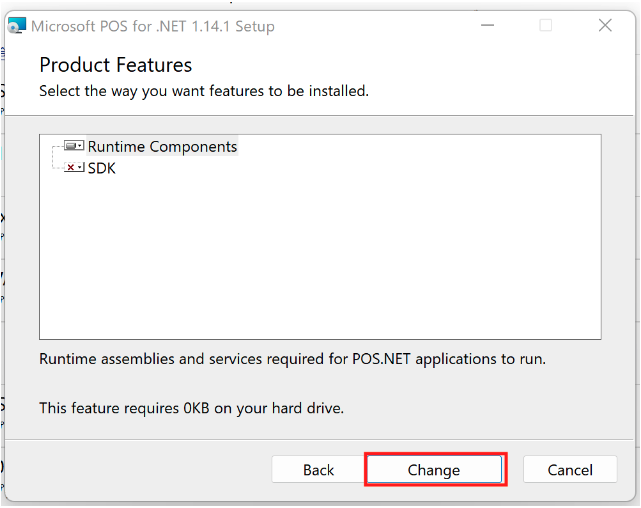Click the greyed-out maximize button
Image resolution: width=641 pixels, height=508 pixels.
pyautogui.click(x=546, y=26)
